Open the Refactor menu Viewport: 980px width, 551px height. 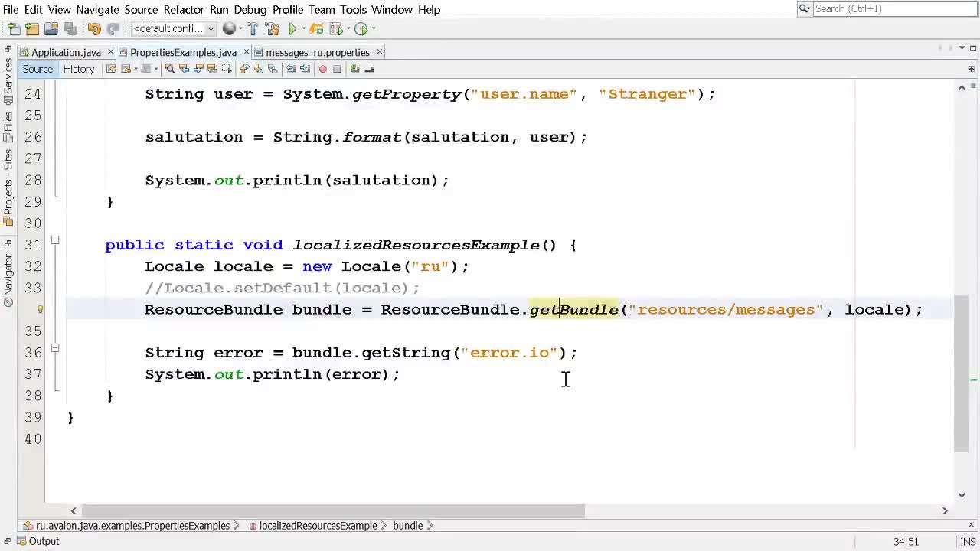pyautogui.click(x=184, y=9)
